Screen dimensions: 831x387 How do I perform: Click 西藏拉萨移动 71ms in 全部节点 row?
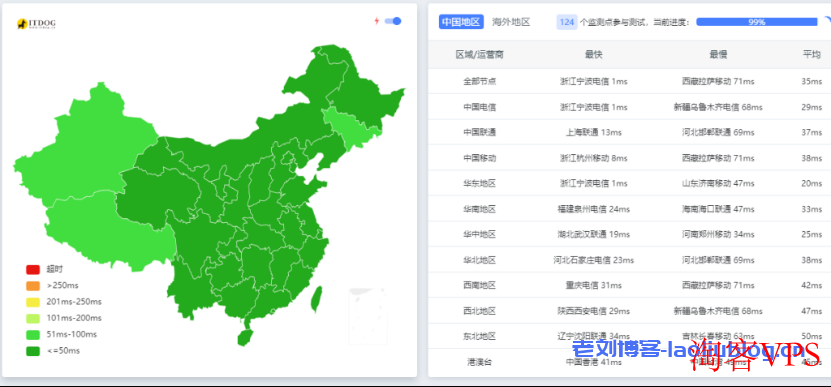click(x=718, y=82)
